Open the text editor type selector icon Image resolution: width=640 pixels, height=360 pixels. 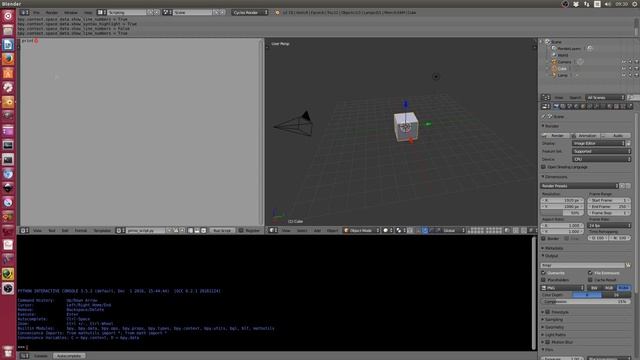click(x=24, y=231)
